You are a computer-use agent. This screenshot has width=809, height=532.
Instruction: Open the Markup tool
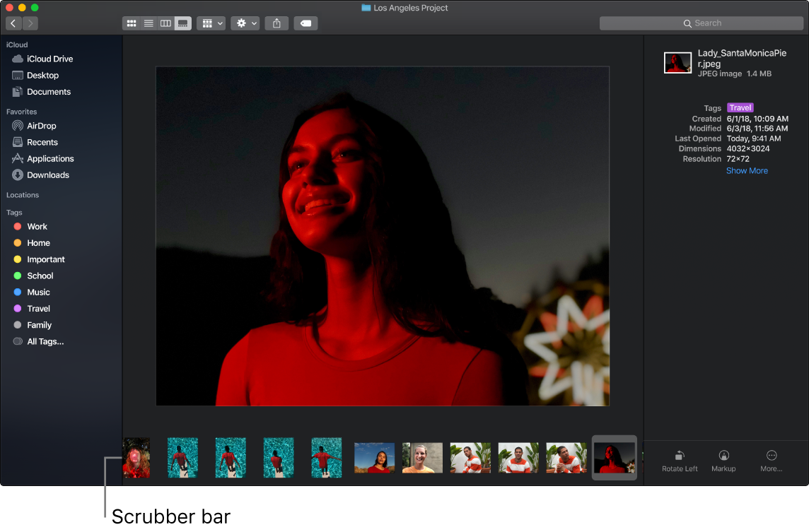click(x=723, y=461)
